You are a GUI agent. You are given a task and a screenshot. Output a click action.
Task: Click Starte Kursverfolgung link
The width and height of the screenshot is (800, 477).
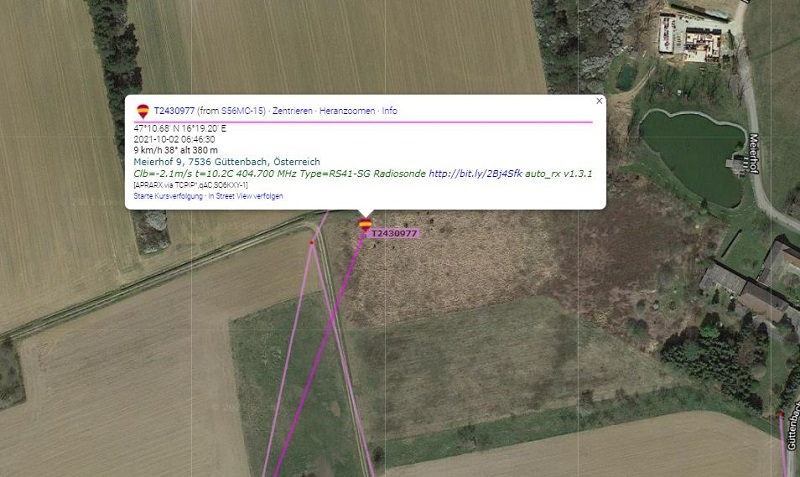[168, 196]
